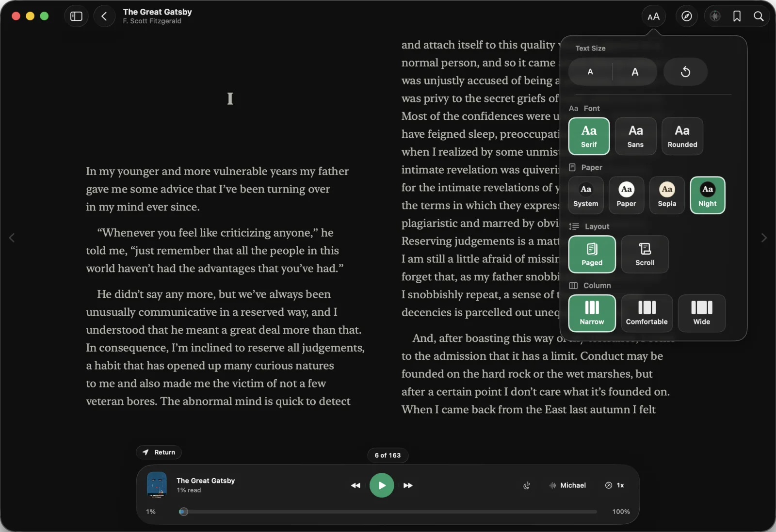Decrease text size with small A
The height and width of the screenshot is (532, 776).
click(590, 72)
